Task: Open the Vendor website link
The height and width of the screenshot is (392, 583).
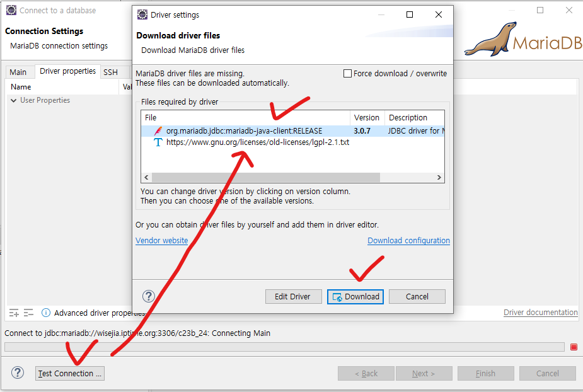Action: (162, 241)
